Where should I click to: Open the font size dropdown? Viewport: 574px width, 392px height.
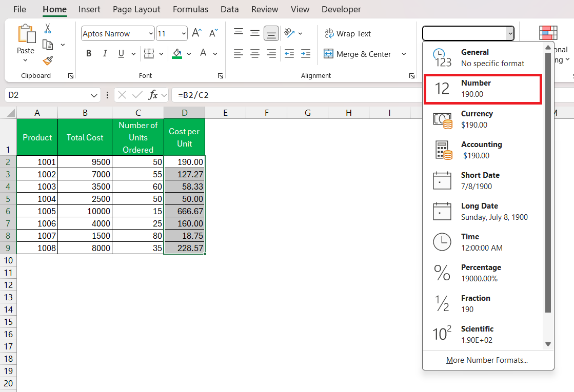coord(184,34)
